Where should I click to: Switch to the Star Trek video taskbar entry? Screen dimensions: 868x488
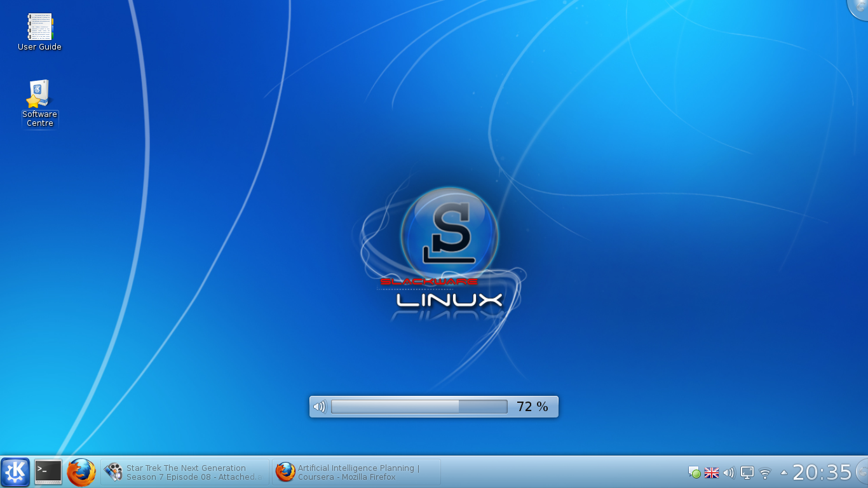[x=185, y=472]
